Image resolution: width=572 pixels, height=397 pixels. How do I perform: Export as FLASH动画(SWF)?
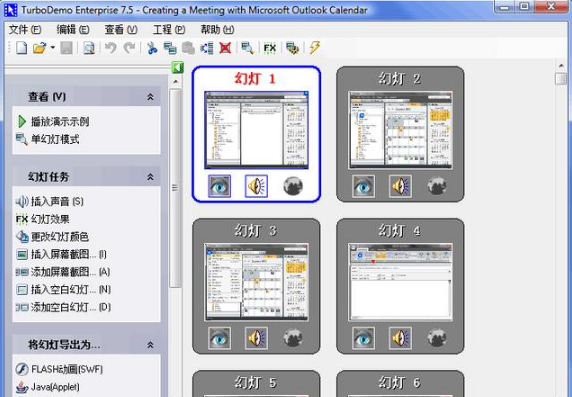59,369
